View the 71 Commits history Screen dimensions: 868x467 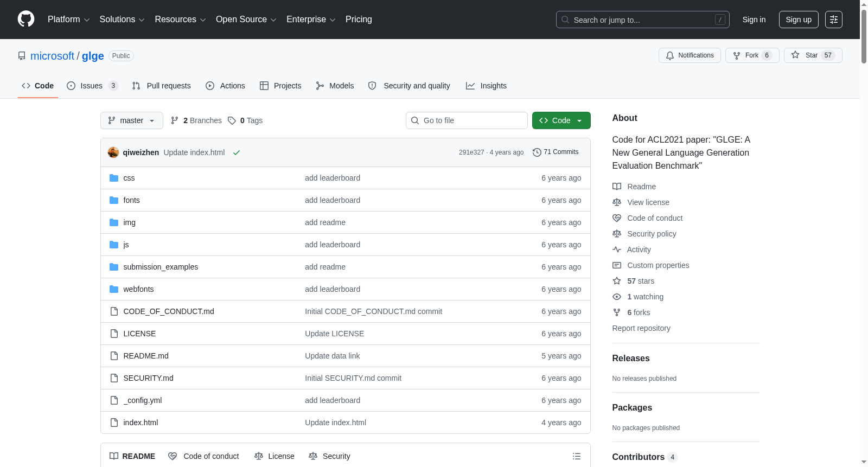point(556,152)
